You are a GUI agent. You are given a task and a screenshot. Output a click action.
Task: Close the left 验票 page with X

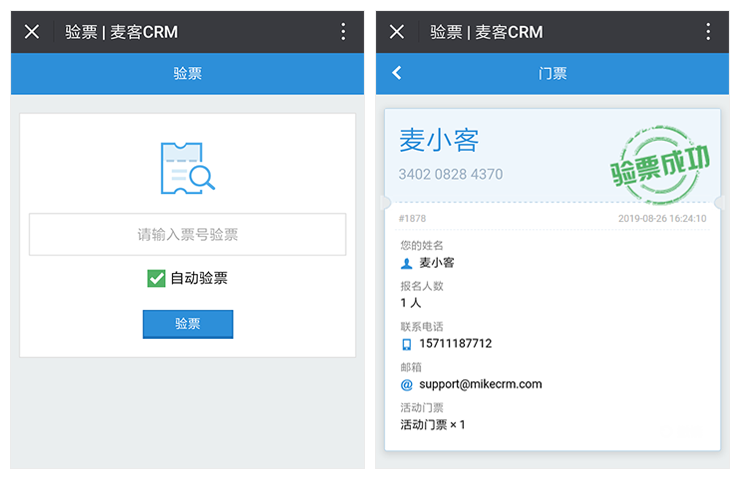point(32,31)
